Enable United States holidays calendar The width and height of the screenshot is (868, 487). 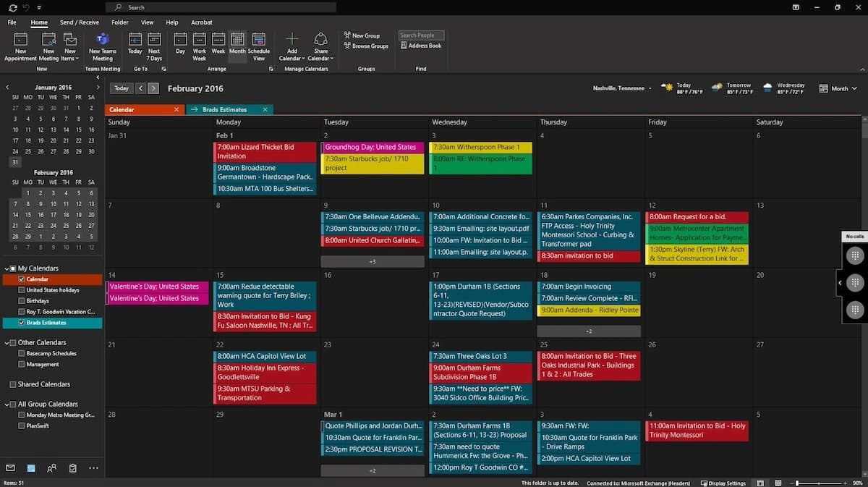click(x=21, y=290)
